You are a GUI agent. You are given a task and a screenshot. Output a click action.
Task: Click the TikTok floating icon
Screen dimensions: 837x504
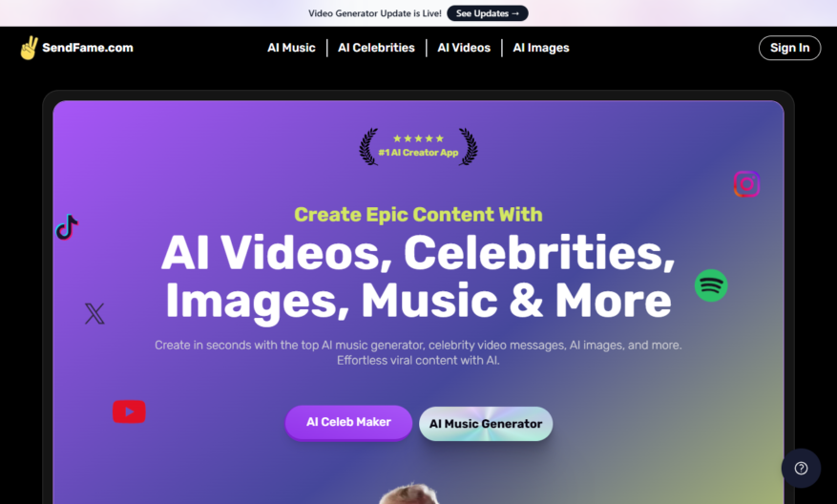pos(67,227)
